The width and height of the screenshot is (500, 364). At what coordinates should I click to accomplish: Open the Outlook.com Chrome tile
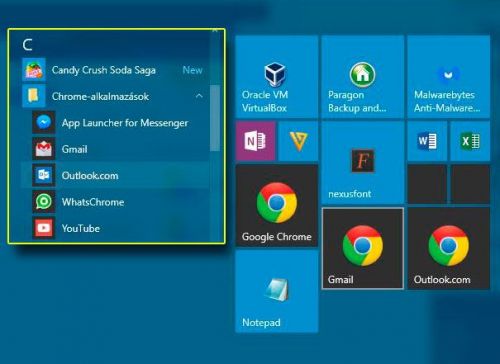(x=449, y=248)
